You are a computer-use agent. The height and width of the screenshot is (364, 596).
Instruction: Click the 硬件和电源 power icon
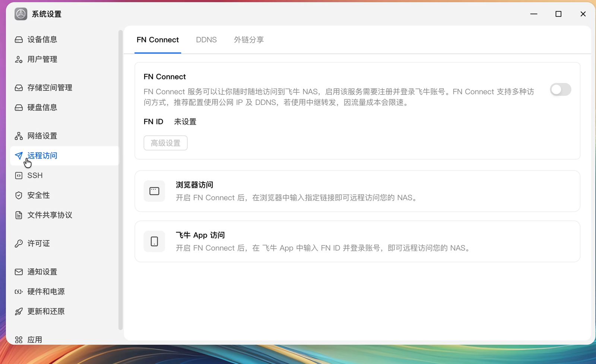coord(19,292)
